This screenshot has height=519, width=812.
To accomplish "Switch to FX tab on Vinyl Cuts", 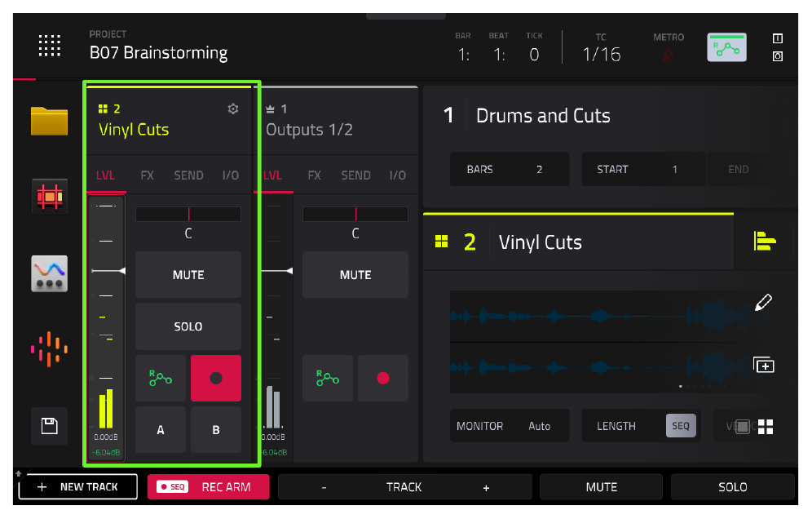I will coord(147,175).
